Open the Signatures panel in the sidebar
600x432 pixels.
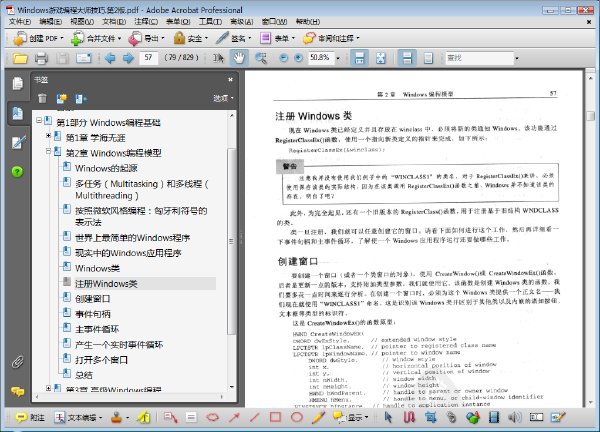click(18, 142)
